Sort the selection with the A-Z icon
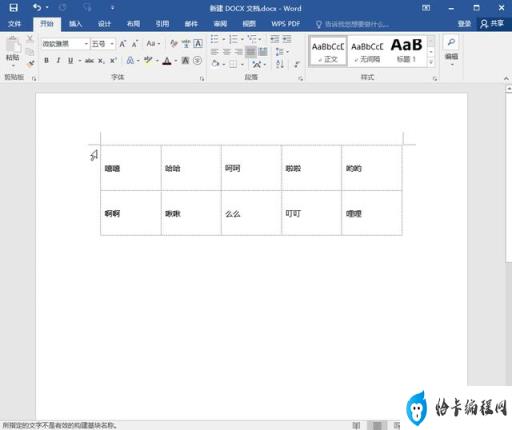512x430 pixels. pyautogui.click(x=280, y=64)
